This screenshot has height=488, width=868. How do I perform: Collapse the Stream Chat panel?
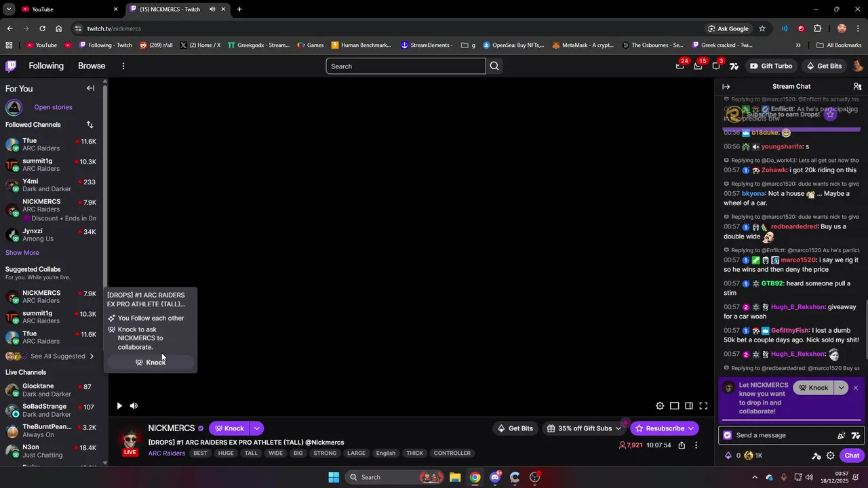(726, 87)
